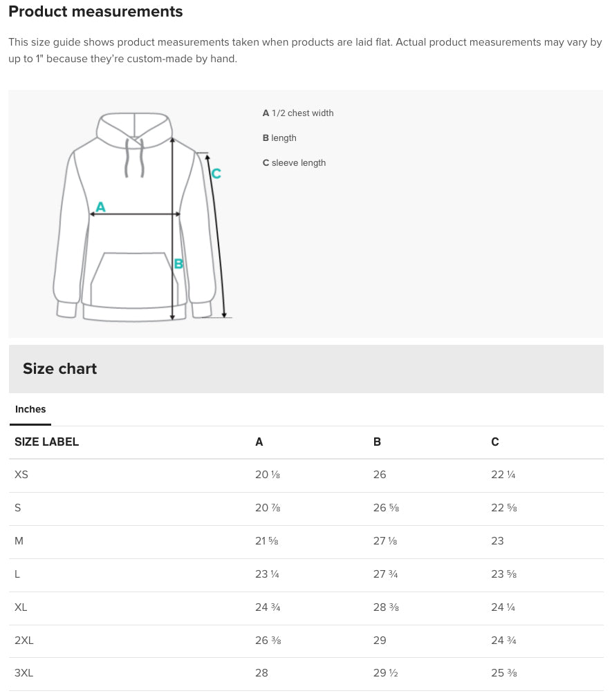The image size is (612, 700).
Task: Click the hoodie measurement diagram
Action: click(x=142, y=216)
